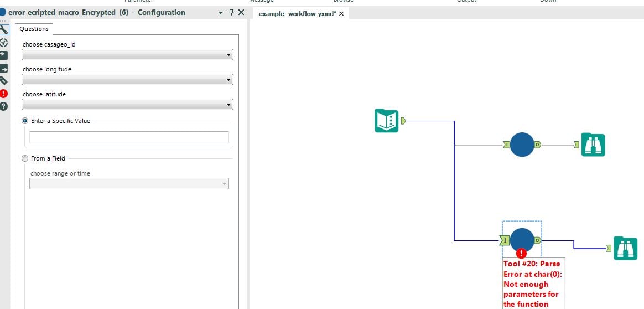Open the Navigation compass icon in sidebar

coord(4,43)
